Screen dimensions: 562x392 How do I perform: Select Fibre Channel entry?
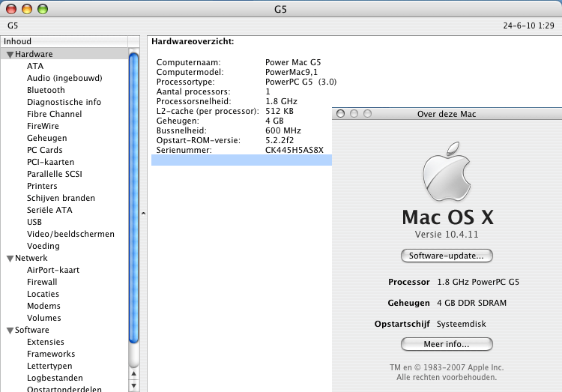tap(54, 114)
